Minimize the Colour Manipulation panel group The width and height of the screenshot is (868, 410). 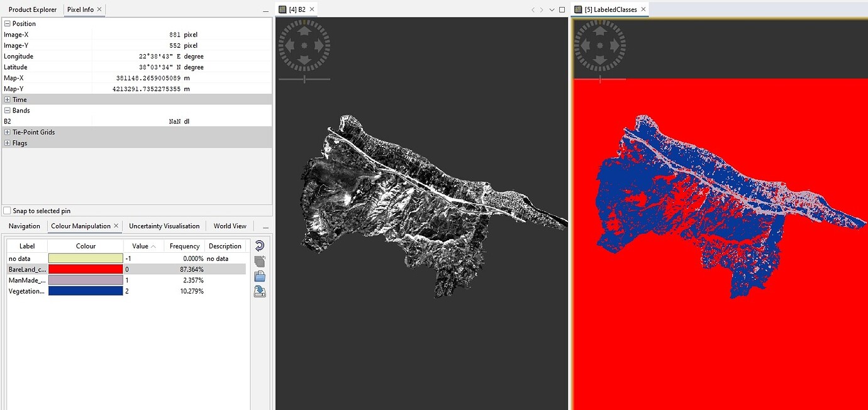point(265,226)
